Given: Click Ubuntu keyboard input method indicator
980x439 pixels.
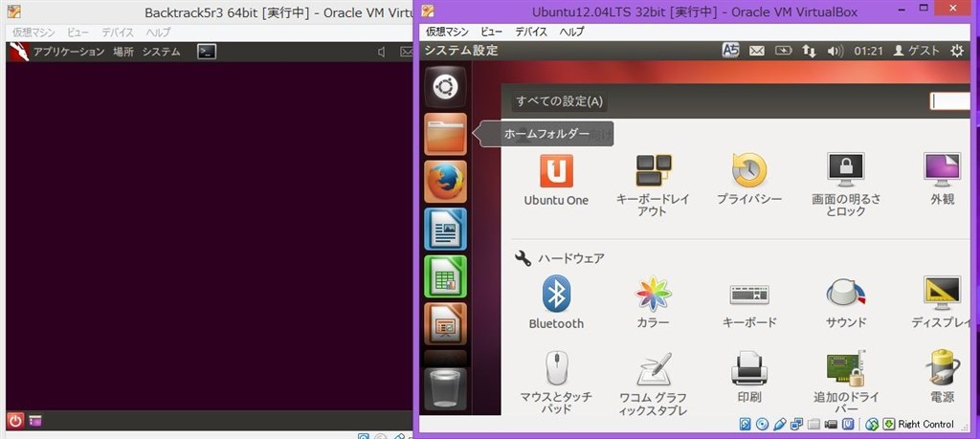Looking at the screenshot, I should coord(730,51).
